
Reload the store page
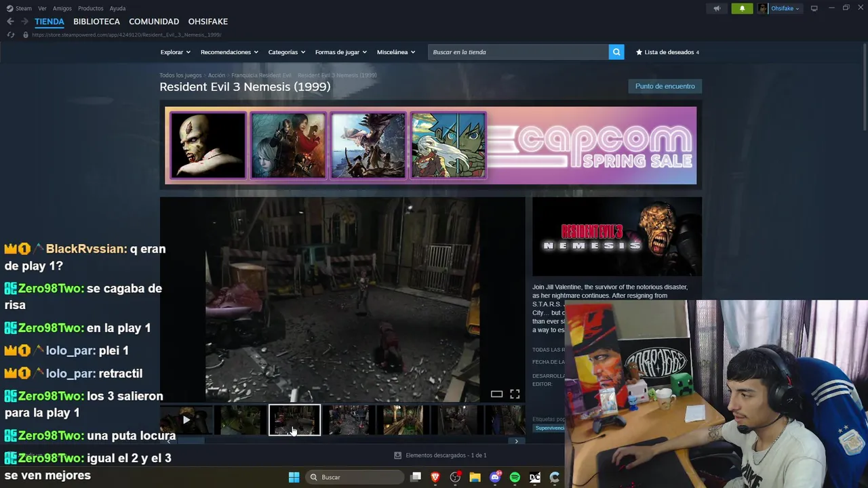tap(10, 35)
